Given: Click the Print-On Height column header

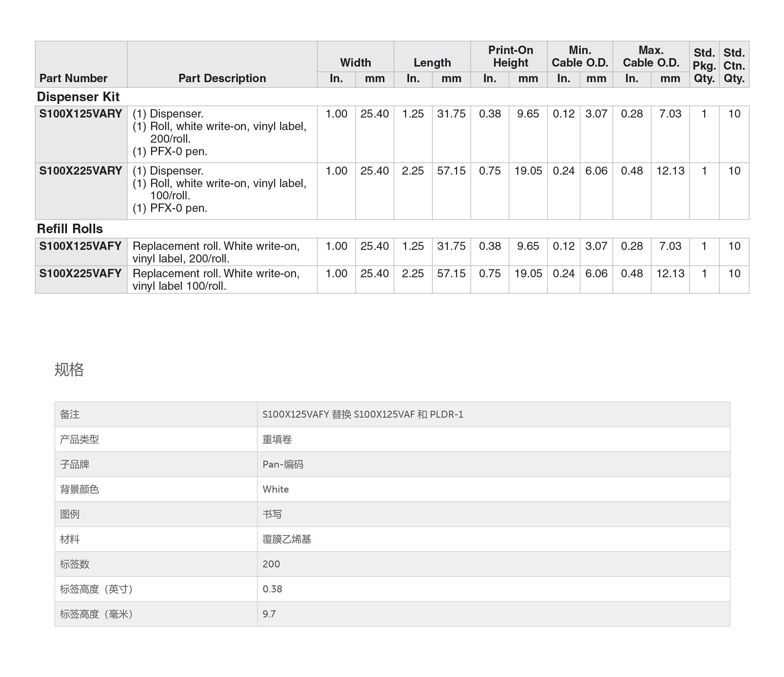Looking at the screenshot, I should pos(510,56).
